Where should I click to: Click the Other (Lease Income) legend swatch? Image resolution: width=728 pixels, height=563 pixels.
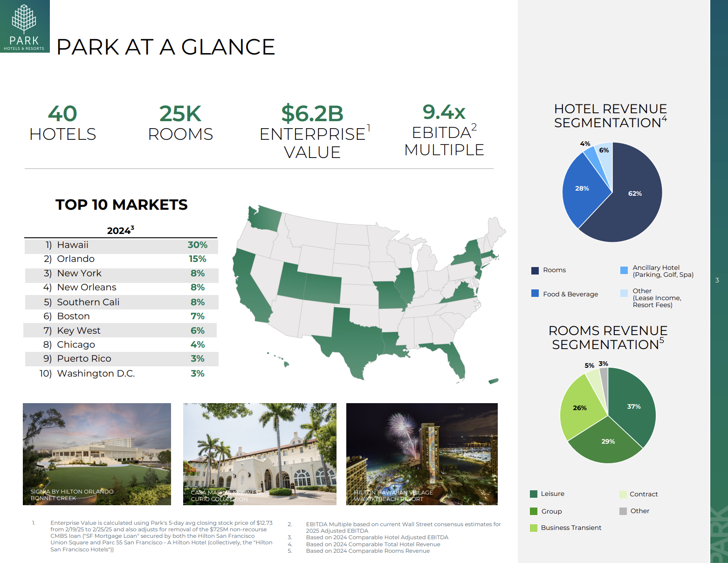point(624,293)
